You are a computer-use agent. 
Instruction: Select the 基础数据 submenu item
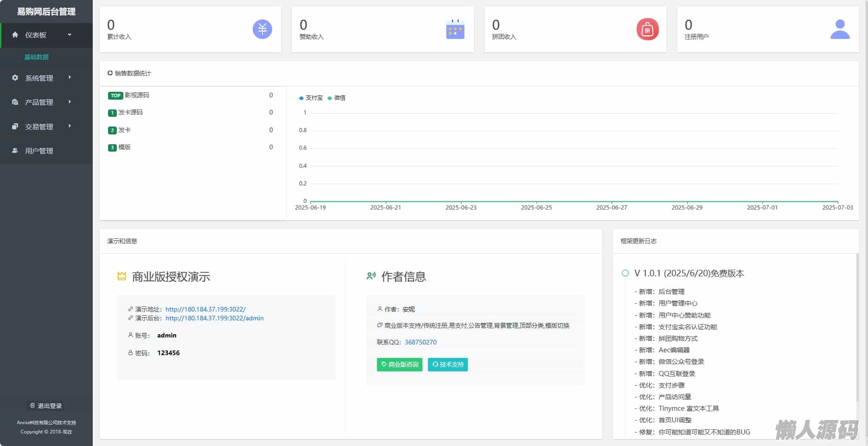(x=36, y=57)
